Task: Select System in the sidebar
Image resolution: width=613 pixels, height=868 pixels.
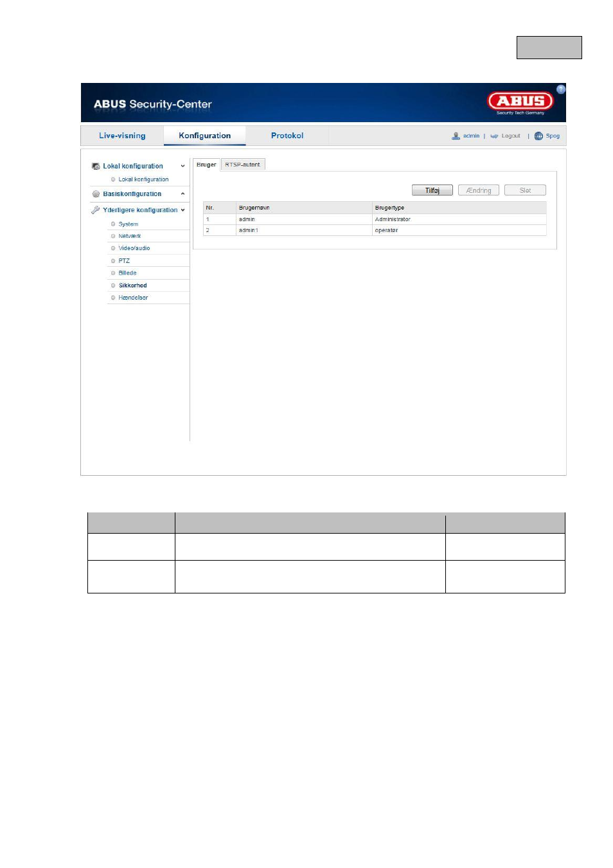Action: pos(128,224)
